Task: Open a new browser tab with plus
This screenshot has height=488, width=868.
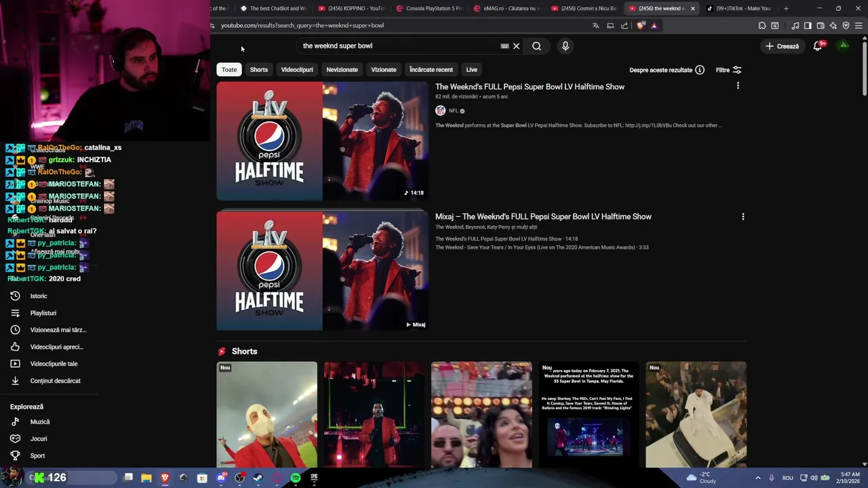Action: click(786, 8)
